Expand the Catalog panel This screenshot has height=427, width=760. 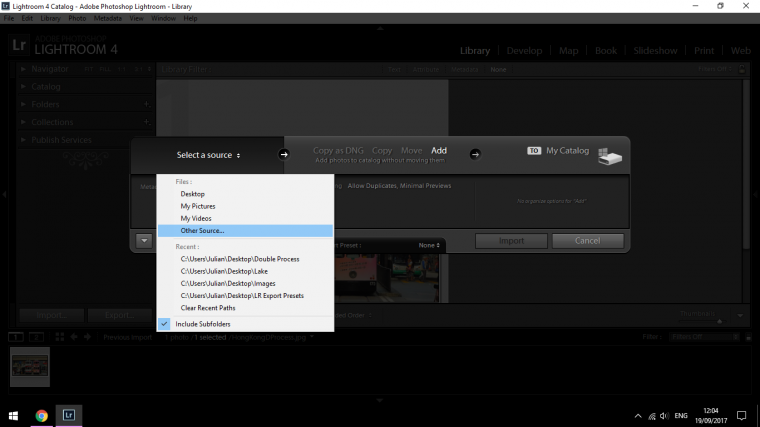(23, 87)
